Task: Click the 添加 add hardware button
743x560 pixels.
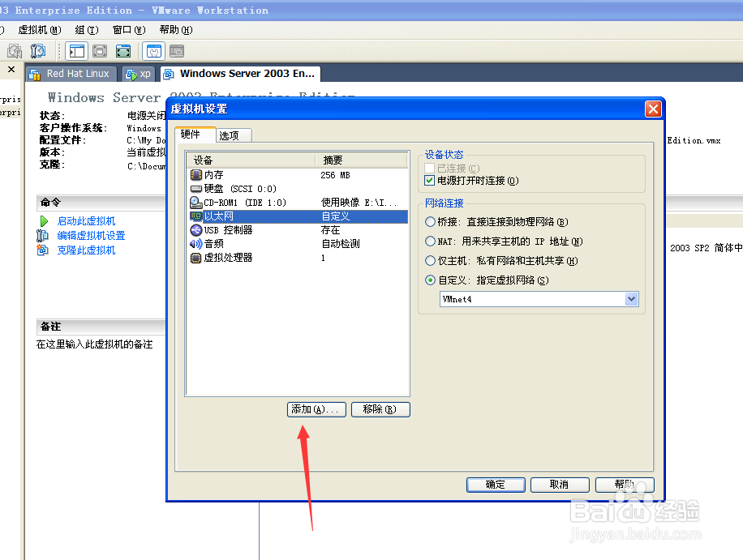Action: coord(316,409)
